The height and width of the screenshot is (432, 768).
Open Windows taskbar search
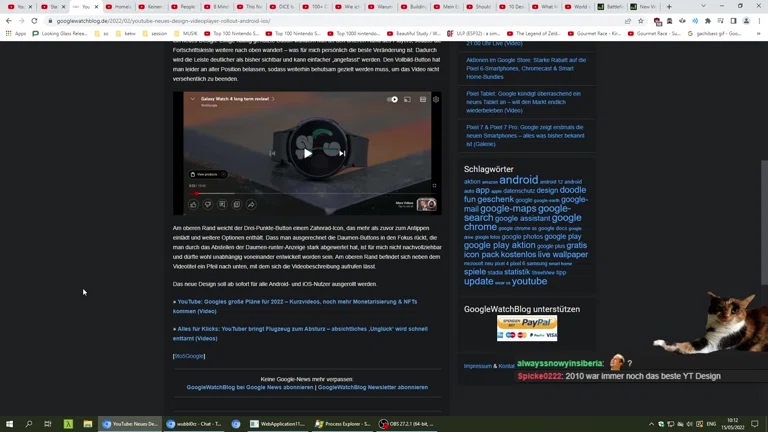(x=28, y=424)
